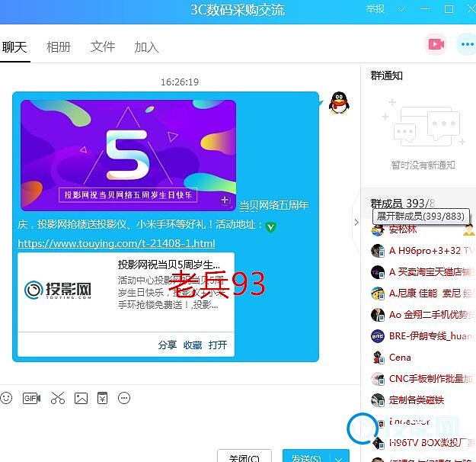
Task: Click the 16:26:19 timestamp
Action: pos(180,82)
